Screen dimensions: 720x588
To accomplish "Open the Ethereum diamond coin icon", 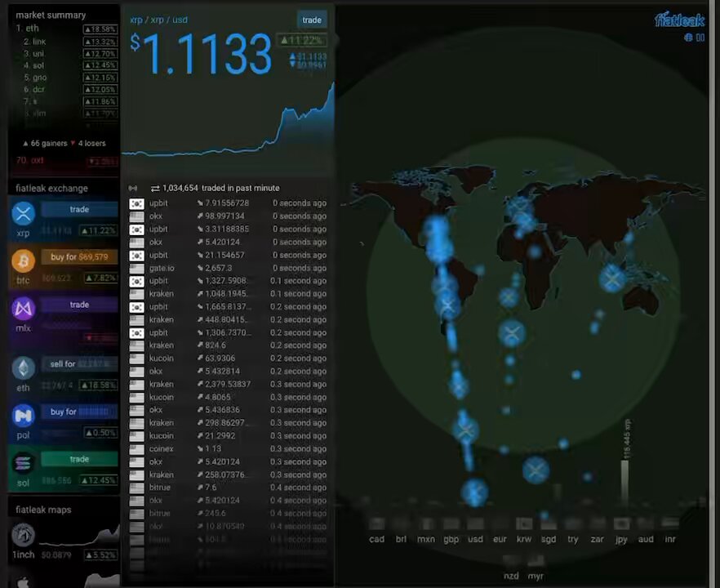I will tap(23, 368).
